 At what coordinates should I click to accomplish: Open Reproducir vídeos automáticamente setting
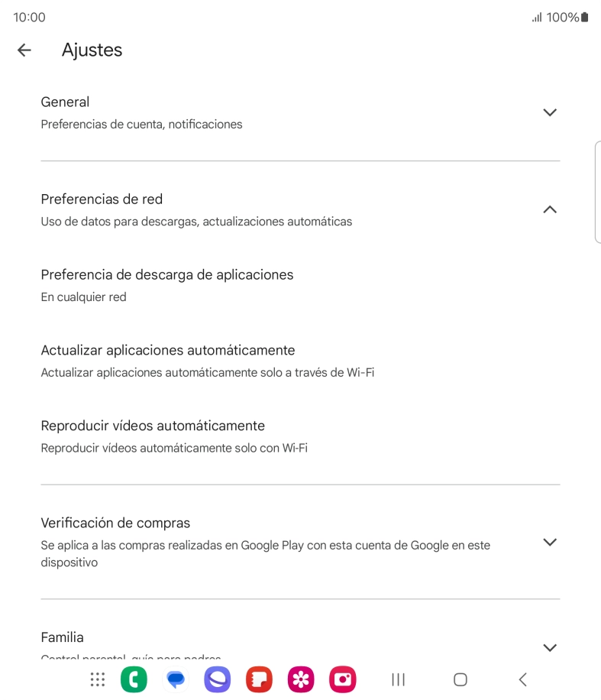tap(300, 436)
